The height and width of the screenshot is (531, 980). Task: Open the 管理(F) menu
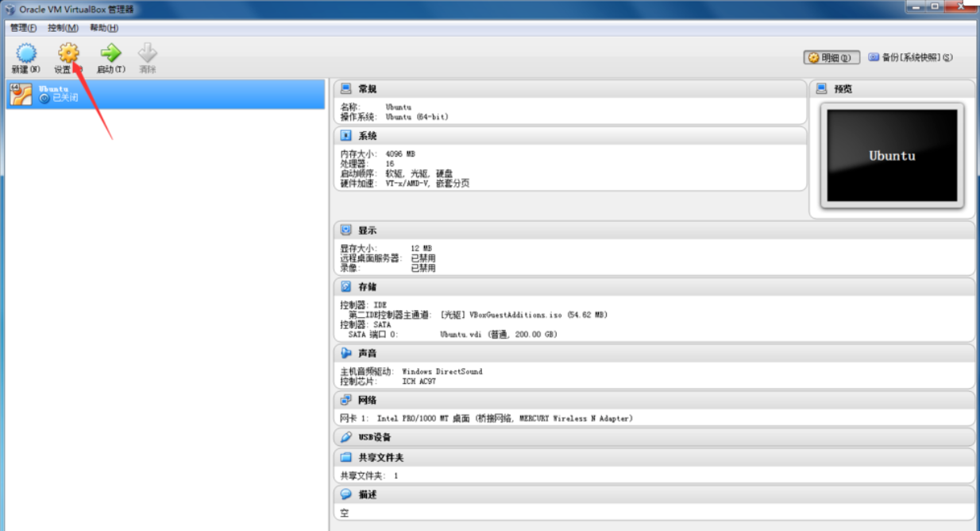click(24, 28)
